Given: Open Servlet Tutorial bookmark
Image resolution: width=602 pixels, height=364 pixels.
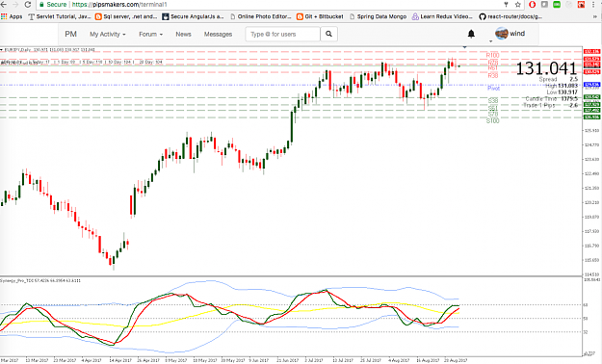Looking at the screenshot, I should (x=60, y=16).
